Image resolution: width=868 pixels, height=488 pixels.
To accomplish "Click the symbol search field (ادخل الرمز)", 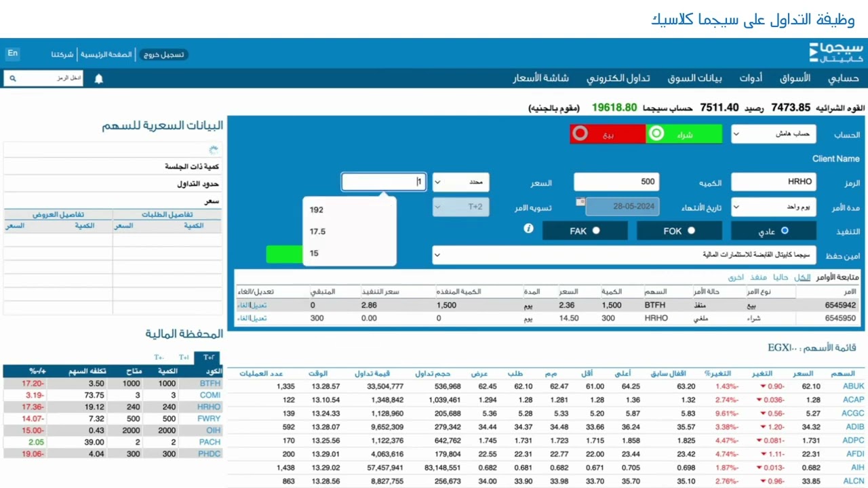I will click(x=52, y=79).
